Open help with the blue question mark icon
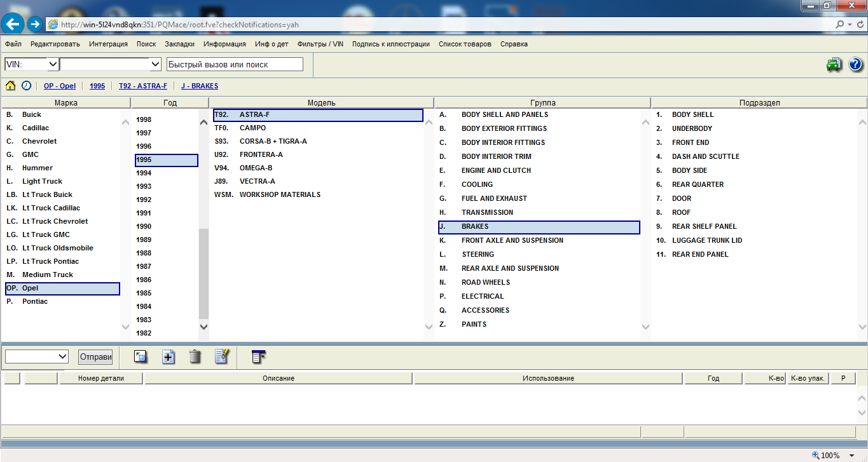868x462 pixels. pyautogui.click(x=855, y=64)
